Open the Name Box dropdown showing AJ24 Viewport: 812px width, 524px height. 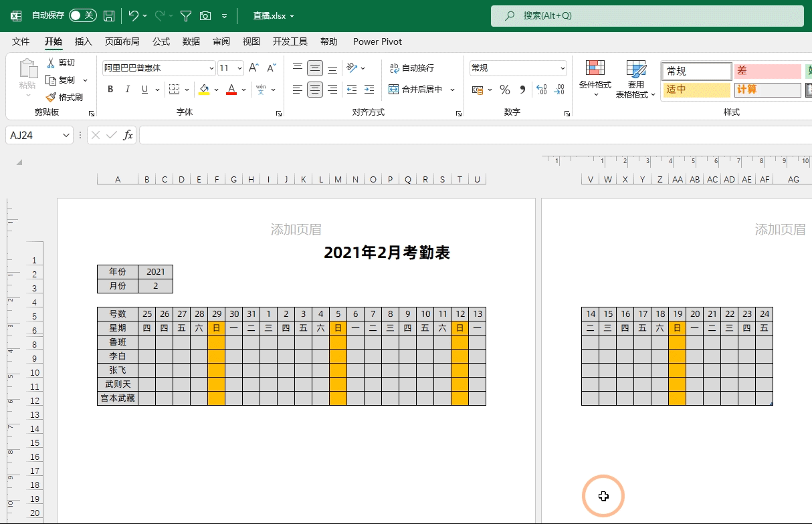pyautogui.click(x=66, y=135)
